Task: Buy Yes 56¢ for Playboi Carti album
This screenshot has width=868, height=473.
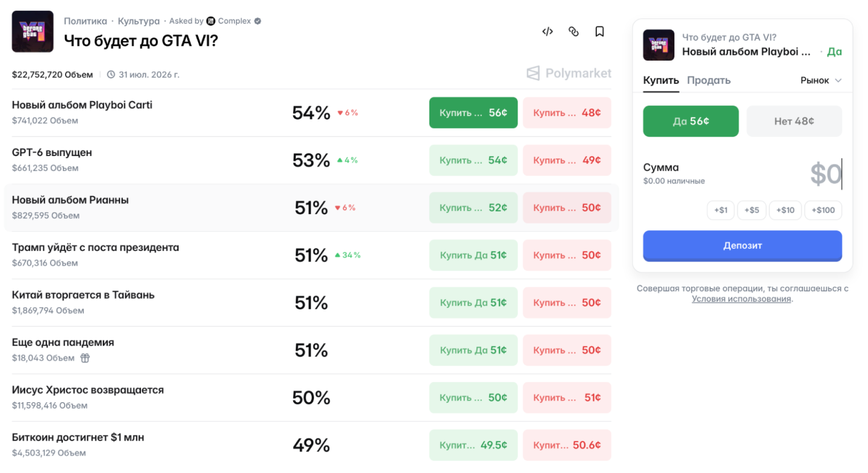Action: 473,113
